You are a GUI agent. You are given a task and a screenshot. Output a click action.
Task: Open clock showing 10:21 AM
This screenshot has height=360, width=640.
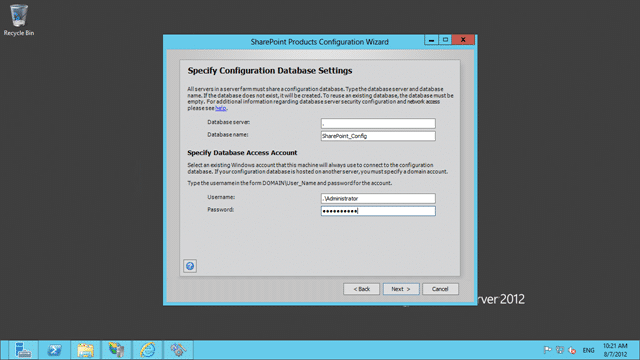[615, 350]
